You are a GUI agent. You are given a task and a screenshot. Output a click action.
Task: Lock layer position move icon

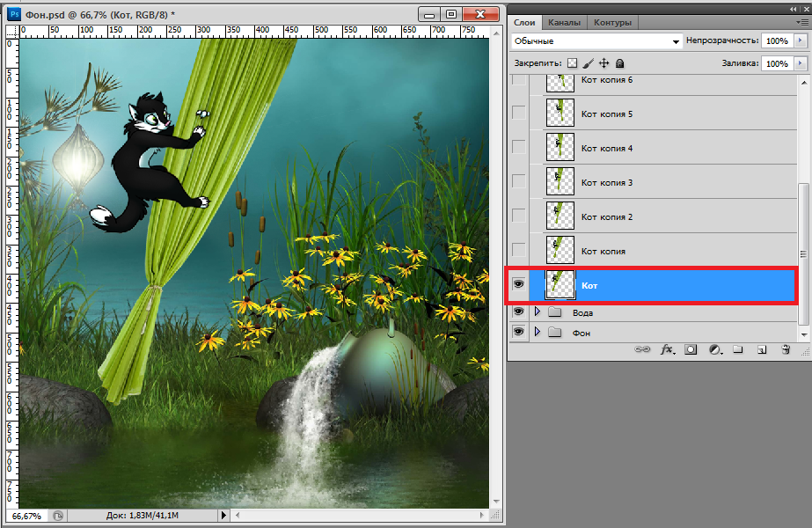point(604,63)
